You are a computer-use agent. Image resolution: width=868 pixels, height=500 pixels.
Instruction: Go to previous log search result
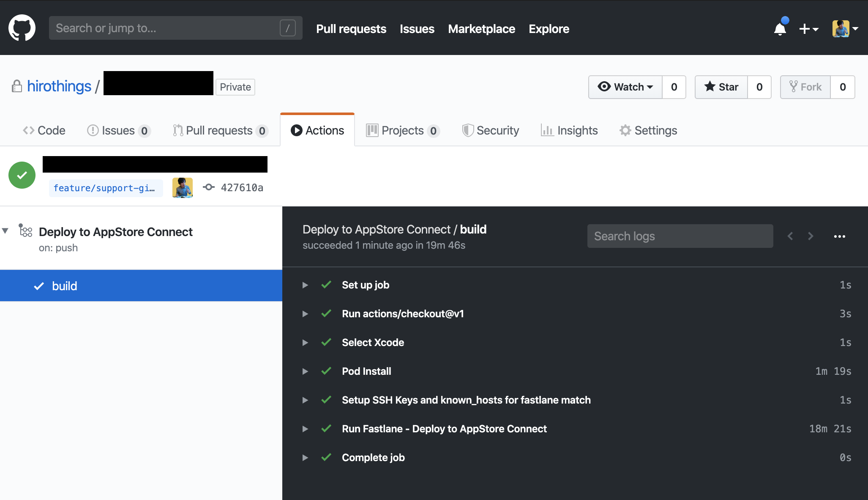click(790, 236)
